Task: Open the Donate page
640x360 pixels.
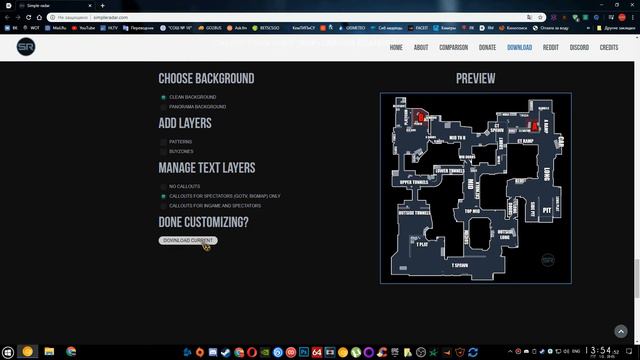Action: click(x=487, y=47)
